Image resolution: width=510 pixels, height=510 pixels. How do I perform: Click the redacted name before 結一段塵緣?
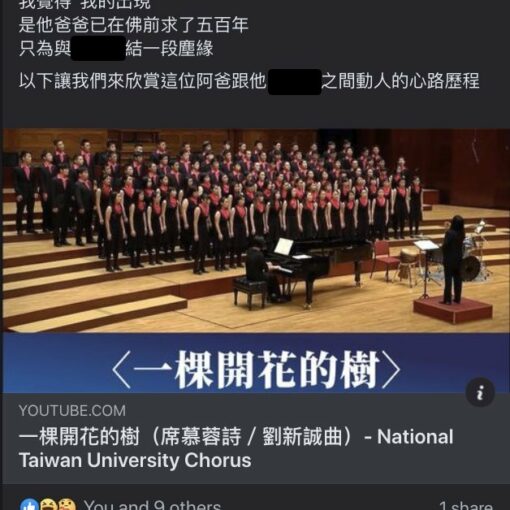[x=98, y=49]
